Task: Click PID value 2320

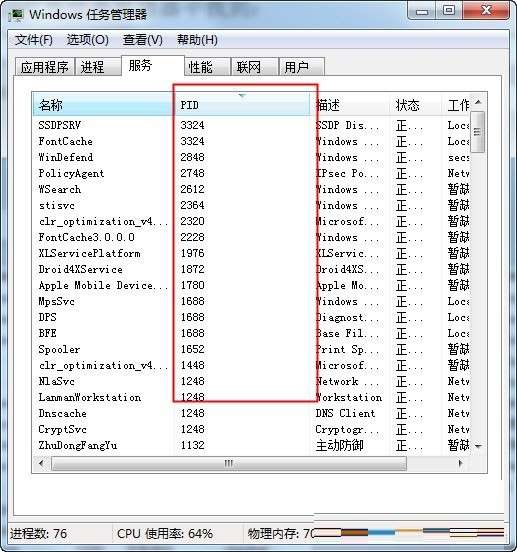Action: [192, 221]
